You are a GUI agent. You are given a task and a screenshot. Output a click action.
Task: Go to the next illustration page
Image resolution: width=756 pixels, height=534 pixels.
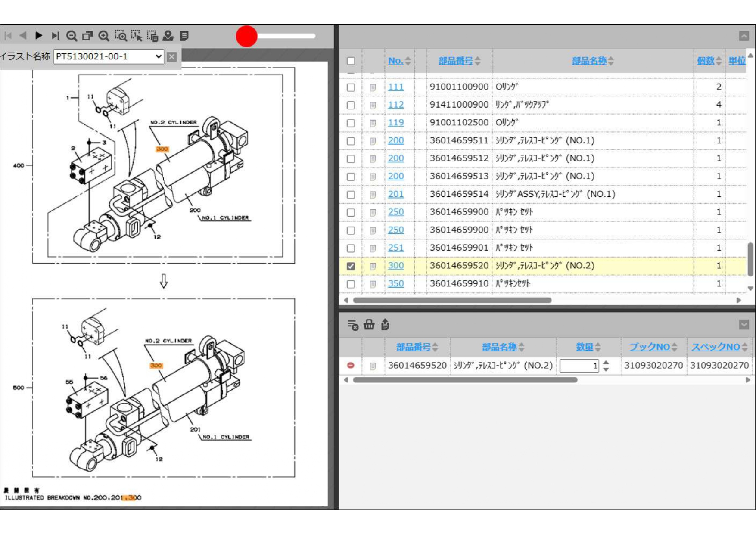click(39, 36)
